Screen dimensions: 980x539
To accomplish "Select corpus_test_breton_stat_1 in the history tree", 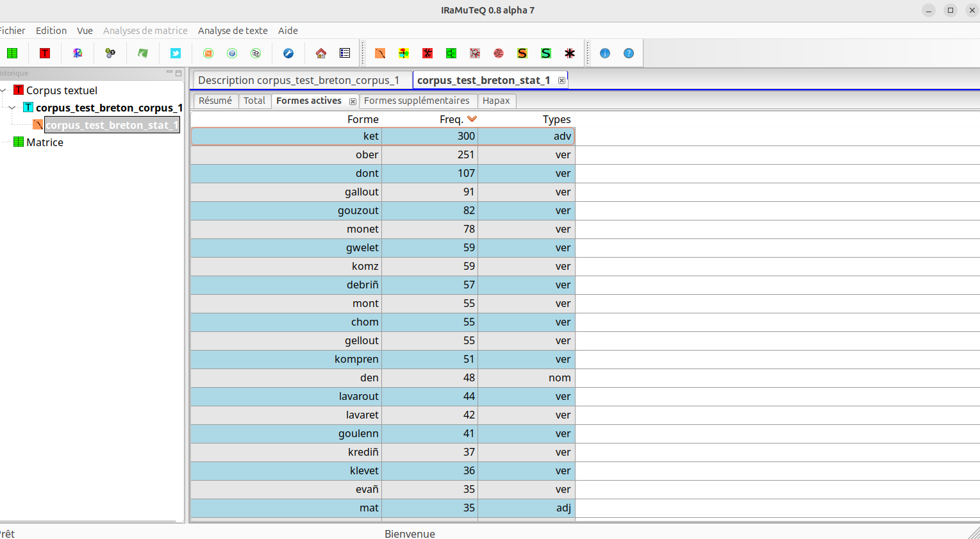I will click(112, 125).
